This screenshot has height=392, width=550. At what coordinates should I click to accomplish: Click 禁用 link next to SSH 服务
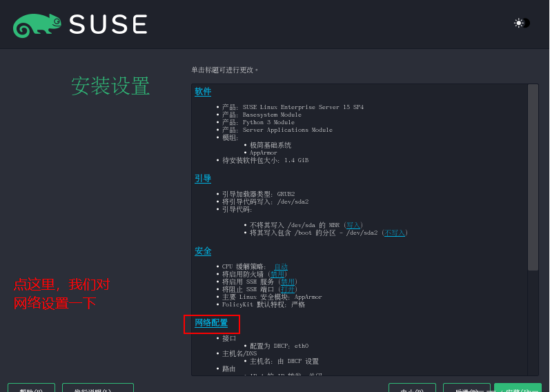click(288, 282)
